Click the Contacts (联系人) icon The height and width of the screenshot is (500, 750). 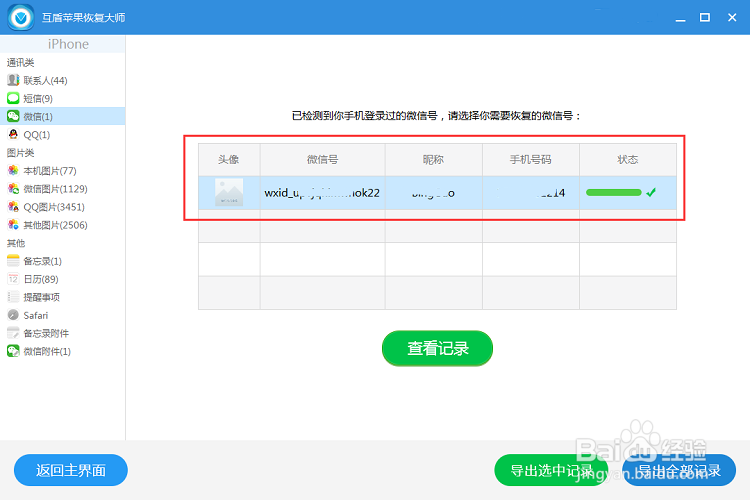coord(13,80)
